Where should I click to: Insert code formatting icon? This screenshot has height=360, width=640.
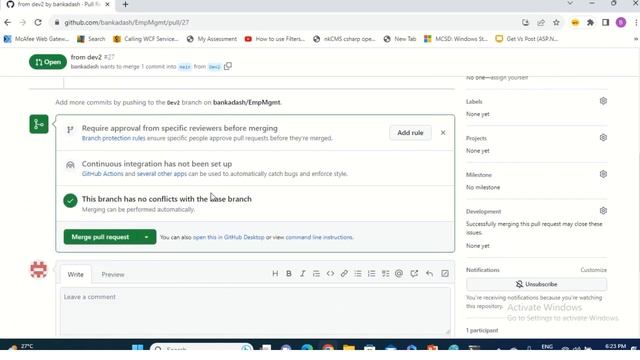click(x=330, y=273)
